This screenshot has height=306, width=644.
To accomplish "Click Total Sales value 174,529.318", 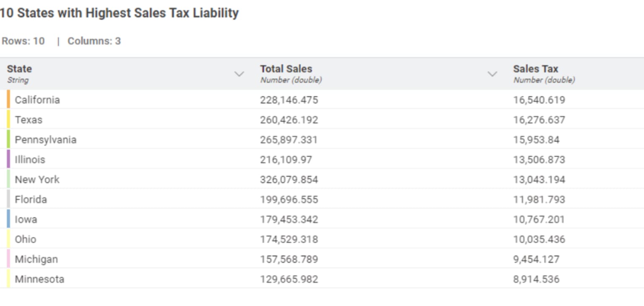I will 289,239.
